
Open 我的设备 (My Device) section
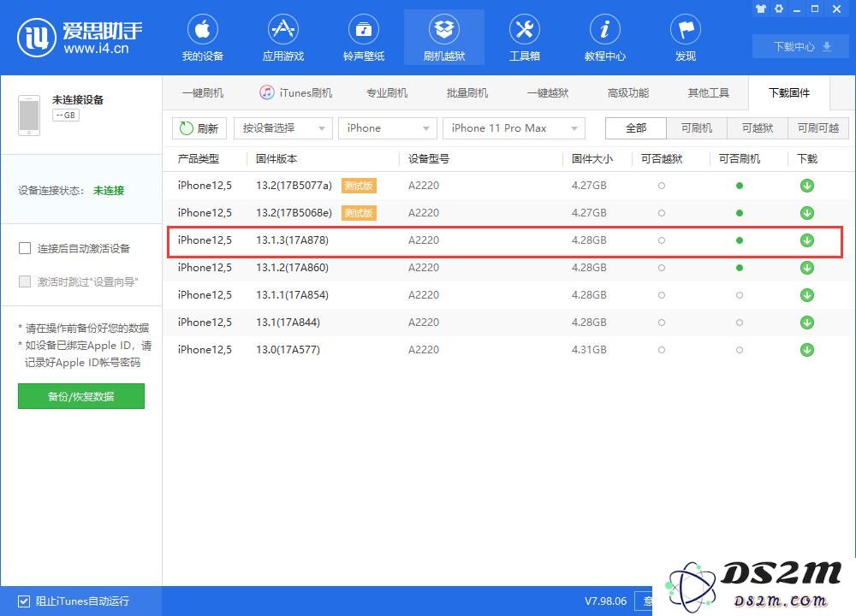(x=203, y=38)
